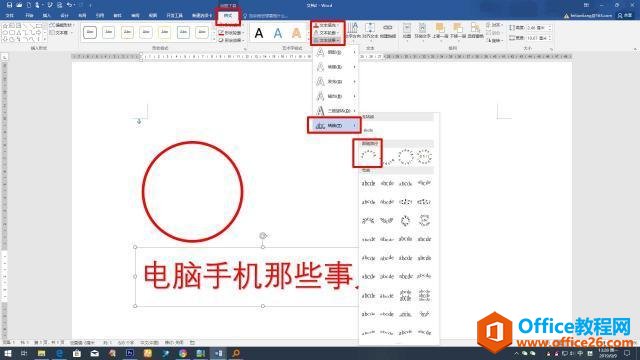Open the Text Fill (文本填充) dropdown
The height and width of the screenshot is (360, 640).
(327, 25)
